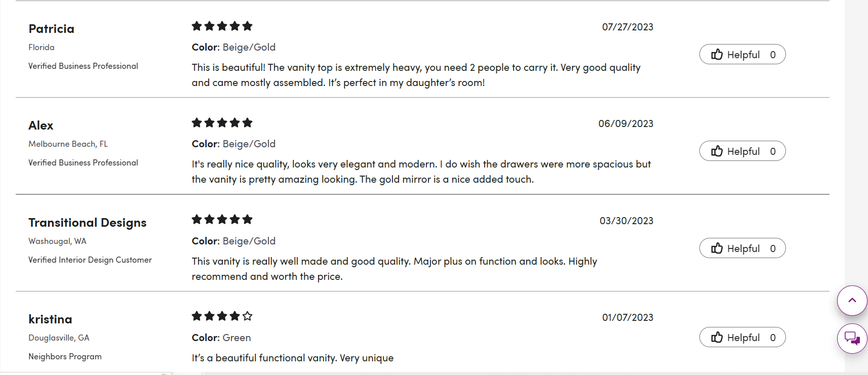Click kristina's four-star rating

point(222,316)
